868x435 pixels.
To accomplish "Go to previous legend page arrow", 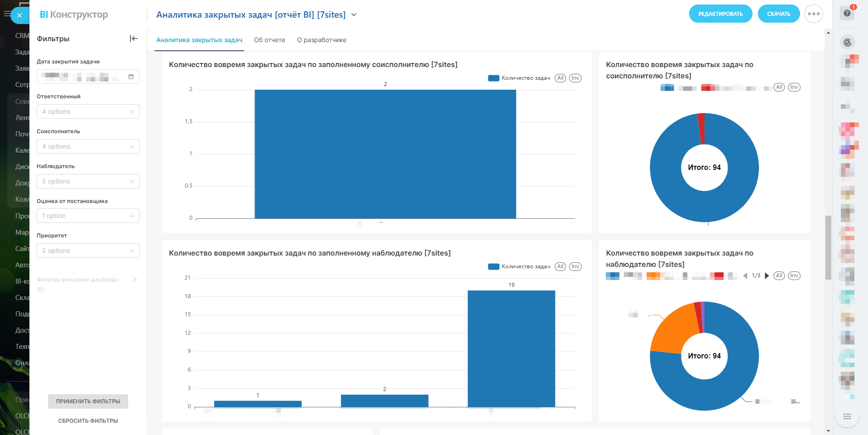I will click(745, 275).
